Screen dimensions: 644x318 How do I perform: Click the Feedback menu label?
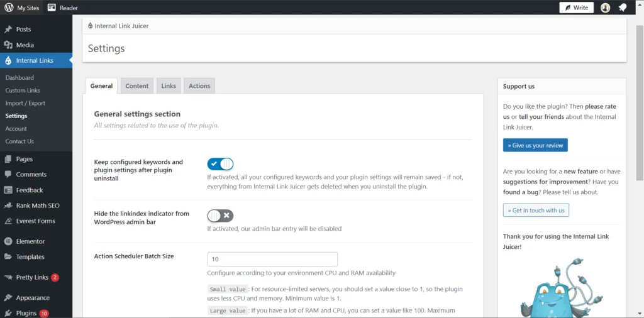coord(30,190)
